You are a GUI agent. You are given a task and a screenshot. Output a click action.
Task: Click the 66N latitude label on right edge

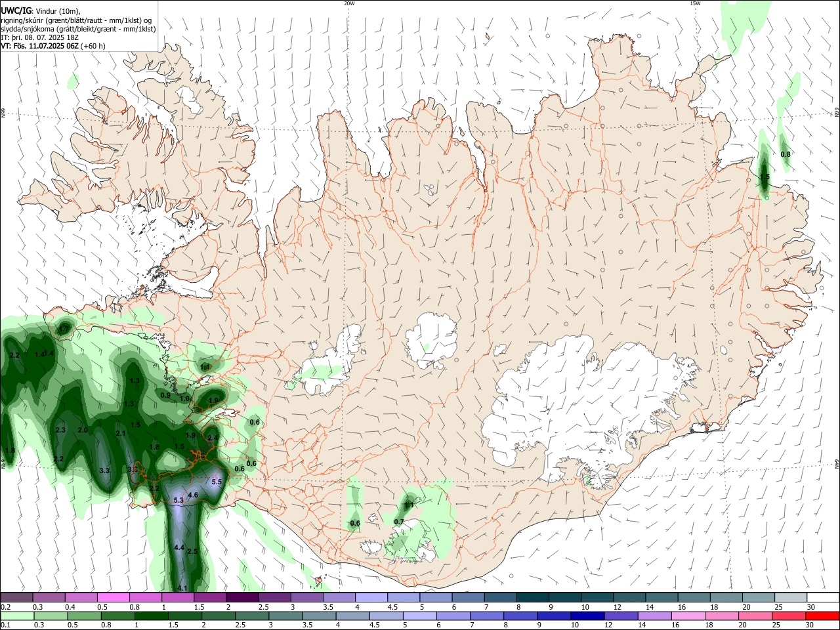tap(837, 113)
